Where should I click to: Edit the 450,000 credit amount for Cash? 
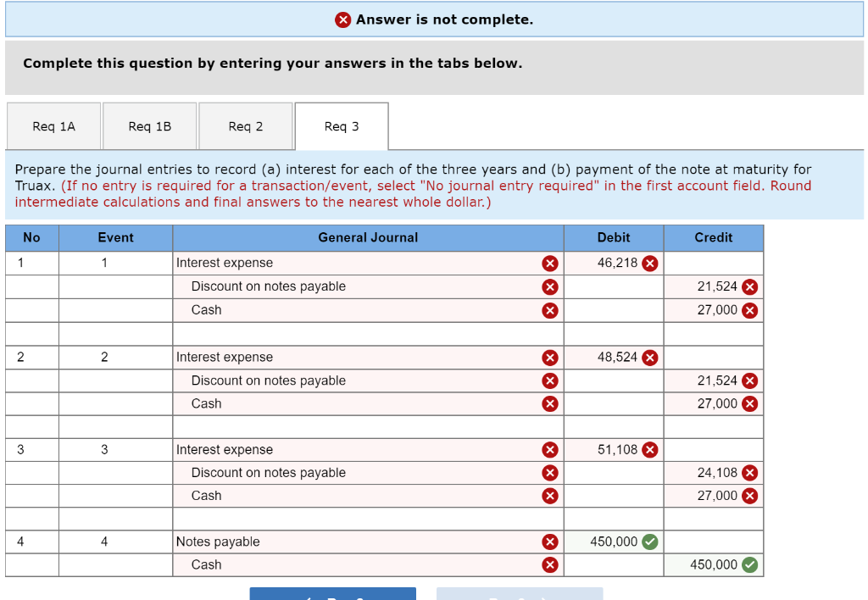[714, 565]
